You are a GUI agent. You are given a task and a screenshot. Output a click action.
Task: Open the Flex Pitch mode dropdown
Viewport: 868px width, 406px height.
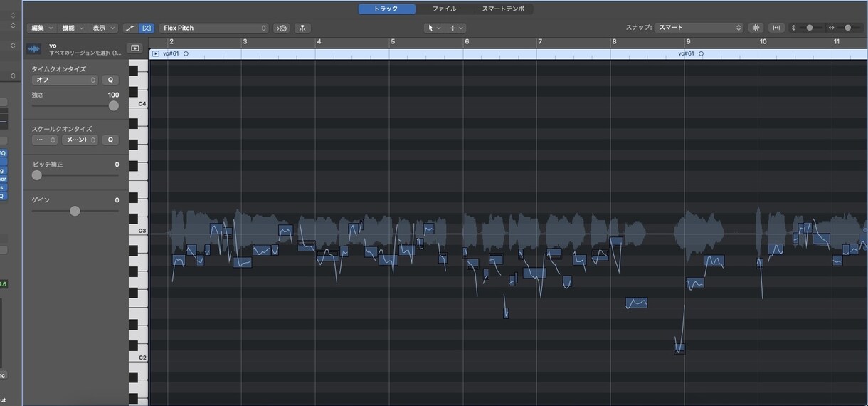(213, 28)
